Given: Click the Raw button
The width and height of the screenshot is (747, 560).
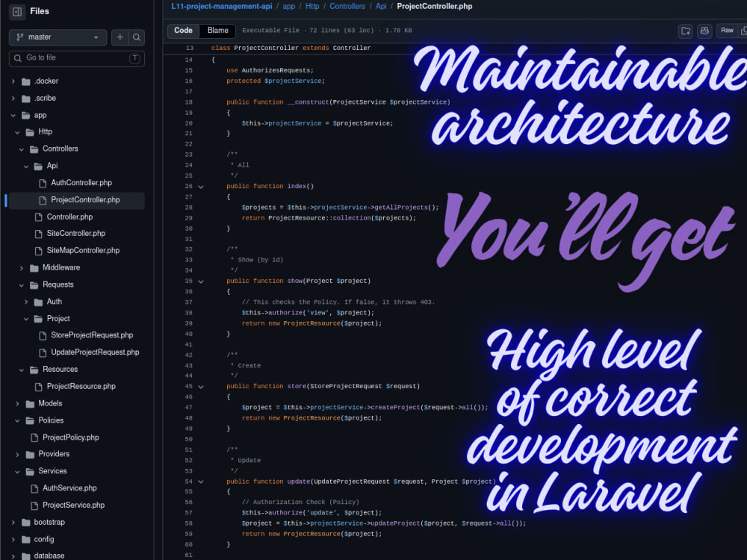Looking at the screenshot, I should pyautogui.click(x=727, y=31).
